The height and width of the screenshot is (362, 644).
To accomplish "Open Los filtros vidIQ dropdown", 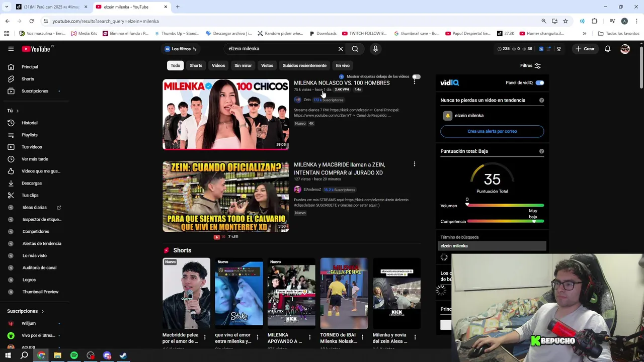I will pyautogui.click(x=181, y=49).
